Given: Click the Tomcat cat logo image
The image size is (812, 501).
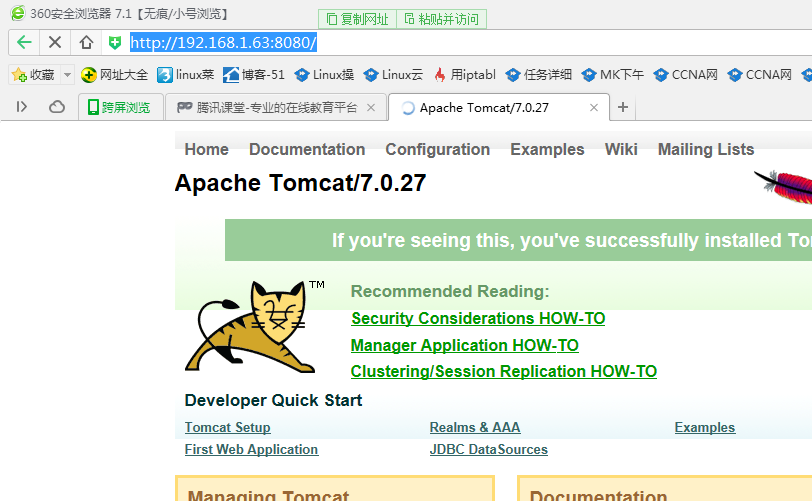Looking at the screenshot, I should click(x=255, y=326).
